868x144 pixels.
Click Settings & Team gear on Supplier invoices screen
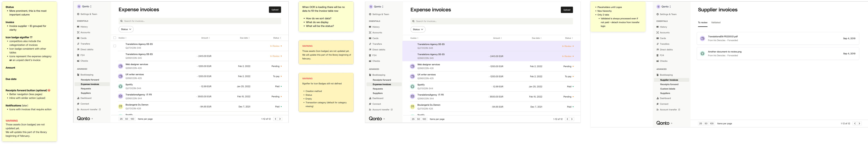657,14
